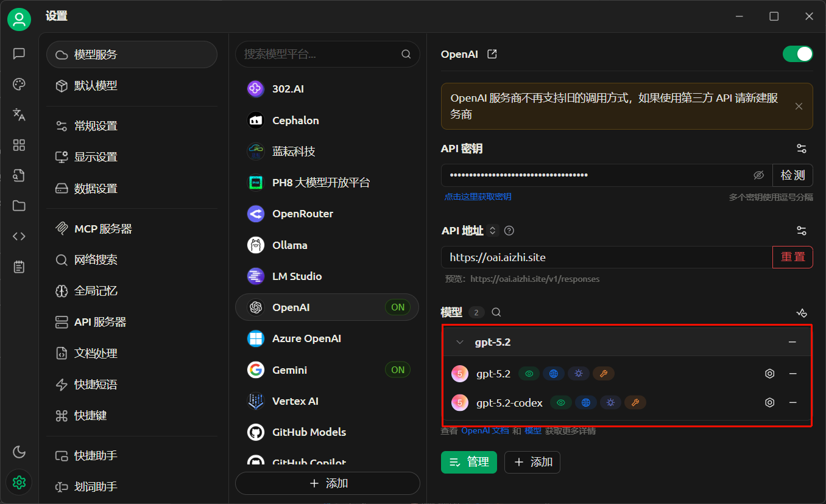826x504 pixels.
Task: Click the vision eye tag on gpt-5.2-codex
Action: click(560, 402)
